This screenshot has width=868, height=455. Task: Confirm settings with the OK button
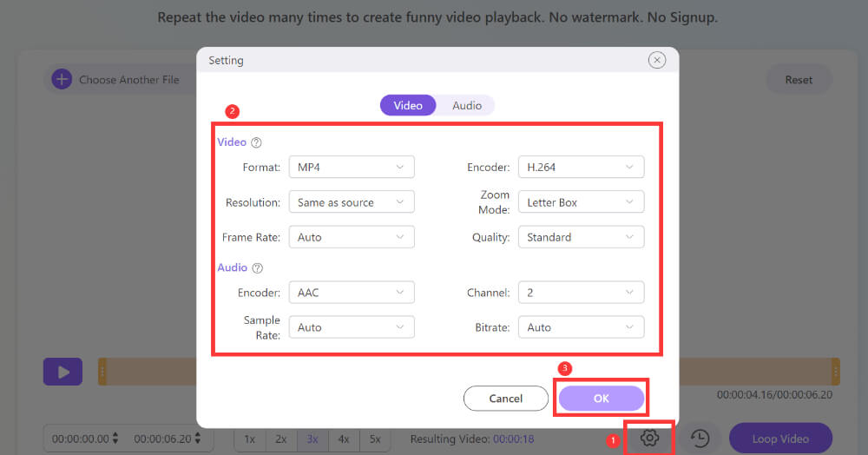tap(602, 399)
